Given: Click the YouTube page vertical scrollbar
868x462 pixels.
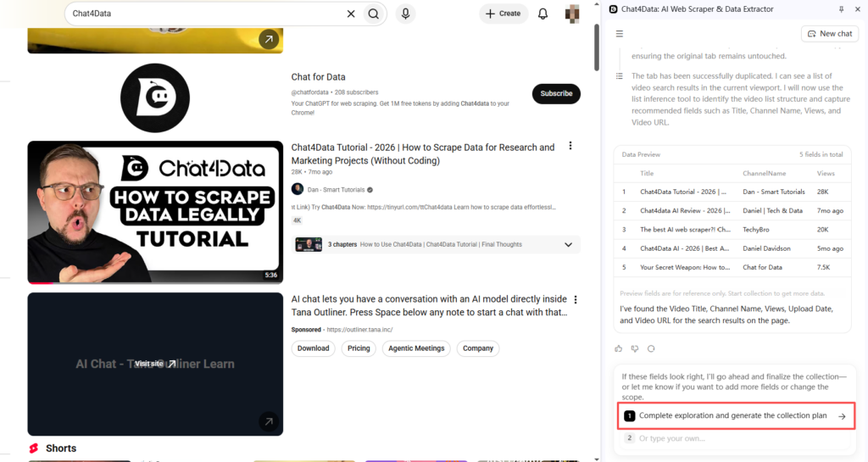Looking at the screenshot, I should (597, 47).
